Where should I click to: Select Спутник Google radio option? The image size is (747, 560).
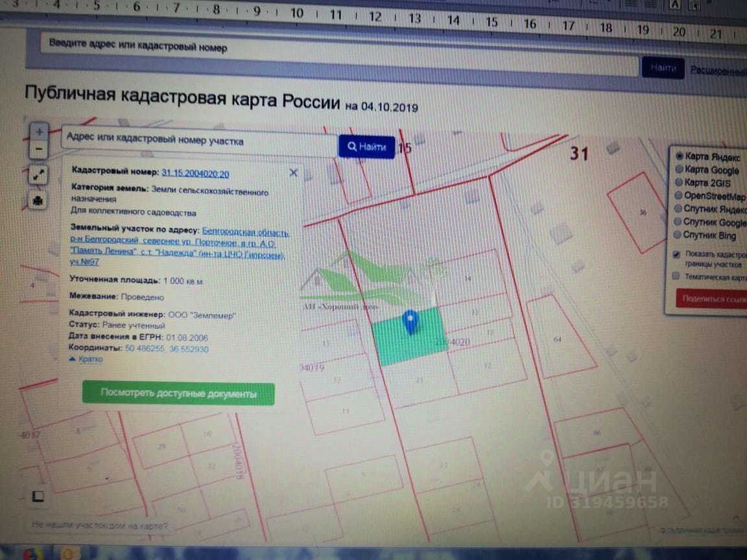click(678, 222)
